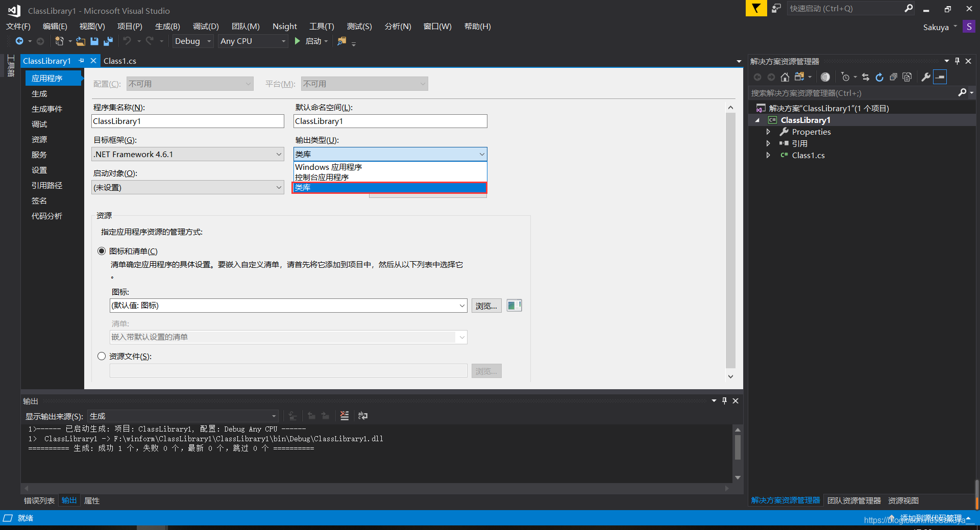Click the Solution Explorer search field
Screen dimensions: 980x530
852,93
